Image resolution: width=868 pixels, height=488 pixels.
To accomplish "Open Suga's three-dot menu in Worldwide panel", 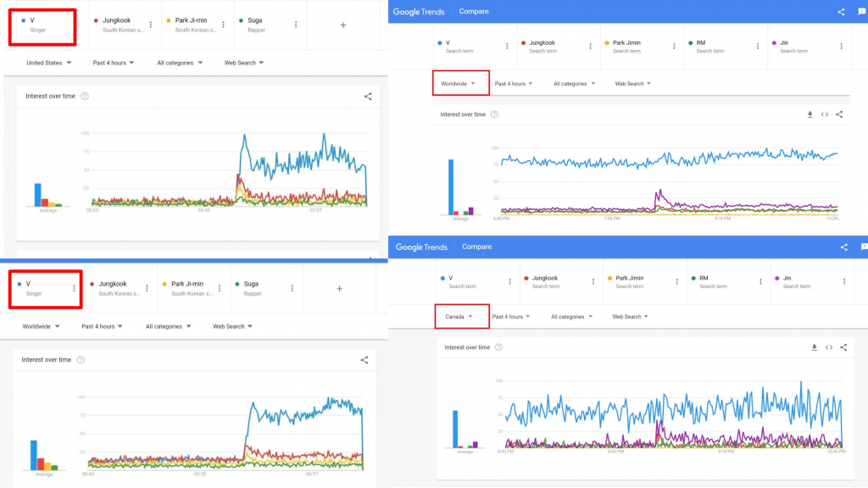I will 292,288.
